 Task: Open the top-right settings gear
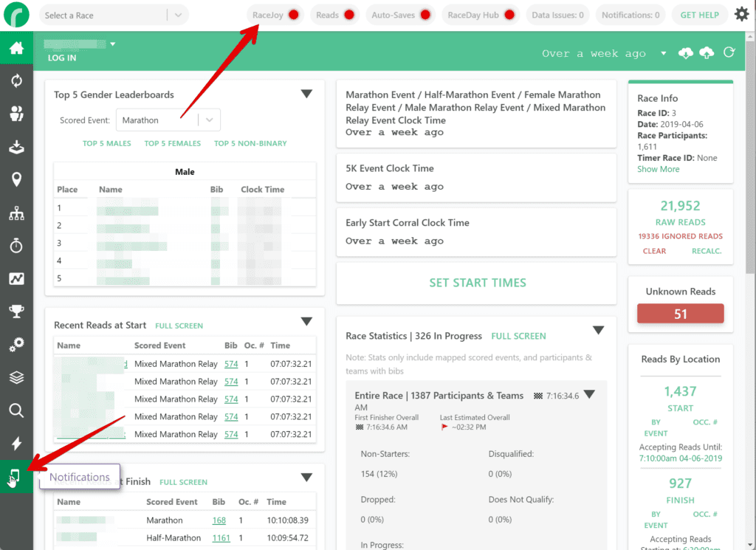741,15
